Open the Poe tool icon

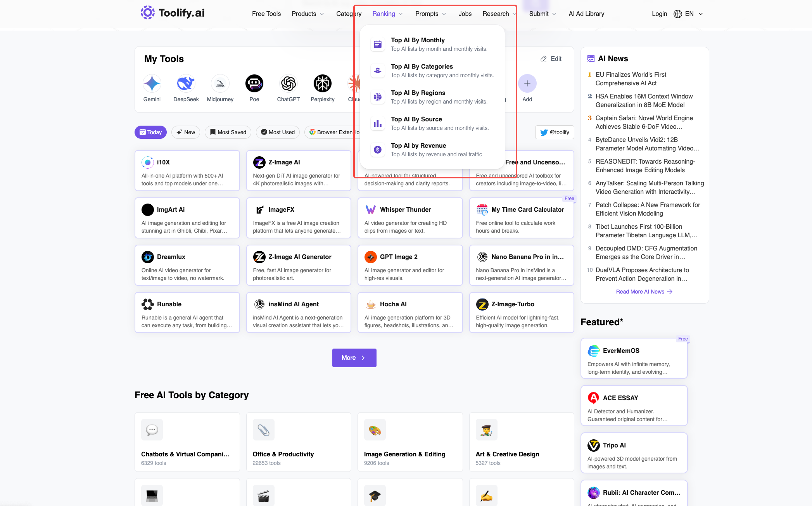click(x=254, y=83)
